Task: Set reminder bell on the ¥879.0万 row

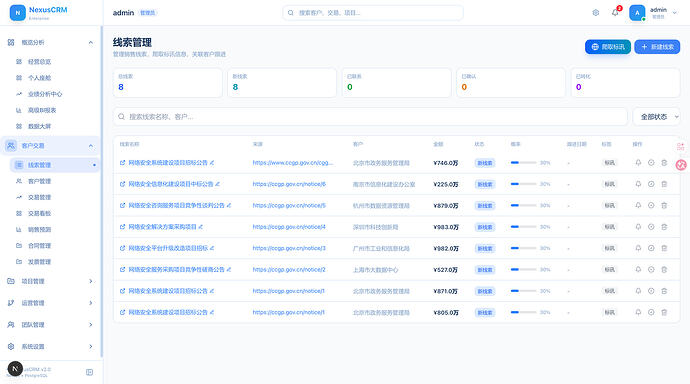Action: [x=638, y=205]
